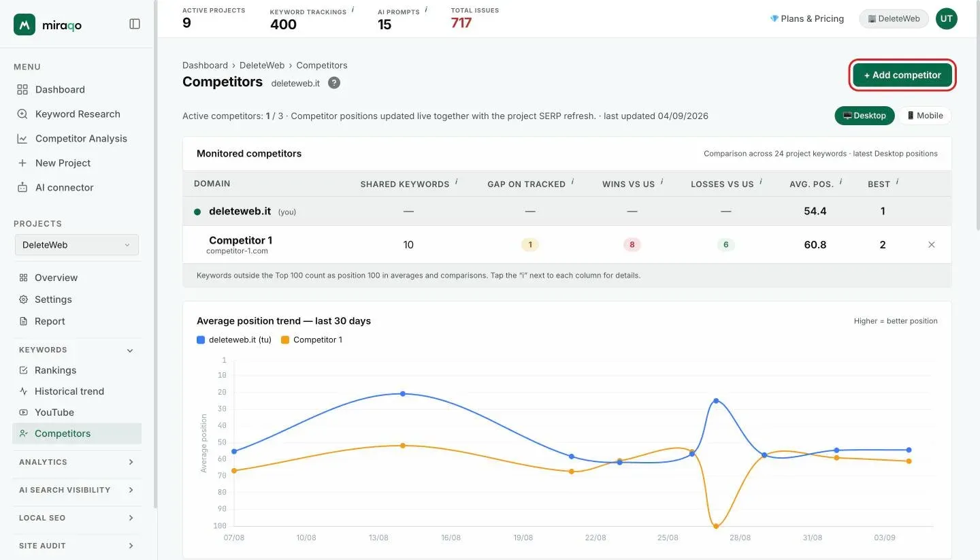Open the DeleteWeb project dropdown
980x560 pixels.
click(77, 245)
